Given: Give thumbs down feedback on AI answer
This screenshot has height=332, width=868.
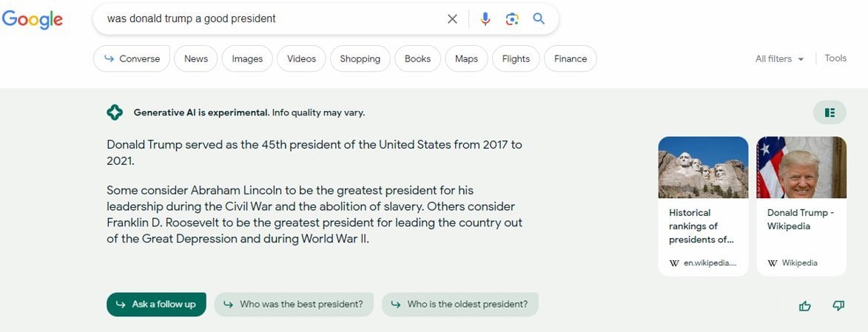Looking at the screenshot, I should tap(838, 305).
